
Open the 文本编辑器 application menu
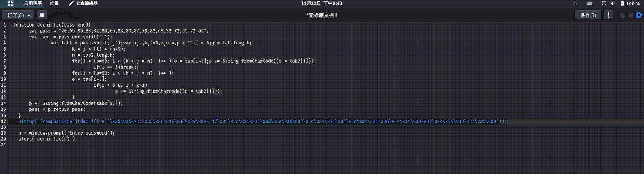(x=86, y=3)
